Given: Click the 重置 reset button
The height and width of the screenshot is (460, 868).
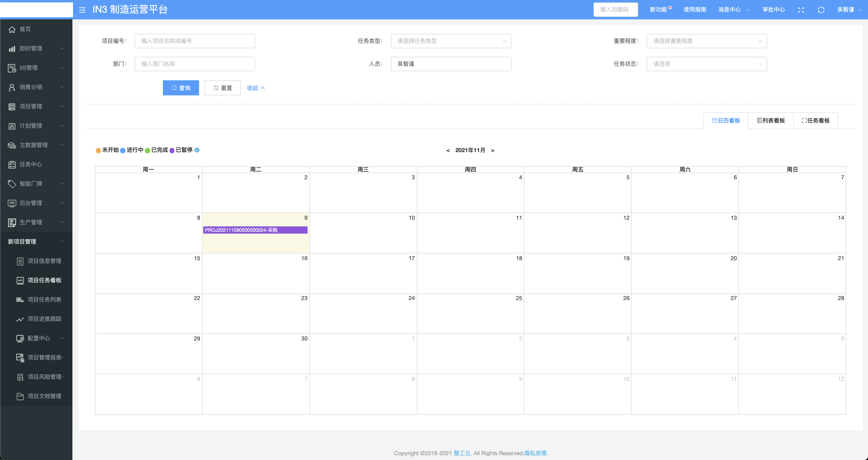Looking at the screenshot, I should point(222,88).
